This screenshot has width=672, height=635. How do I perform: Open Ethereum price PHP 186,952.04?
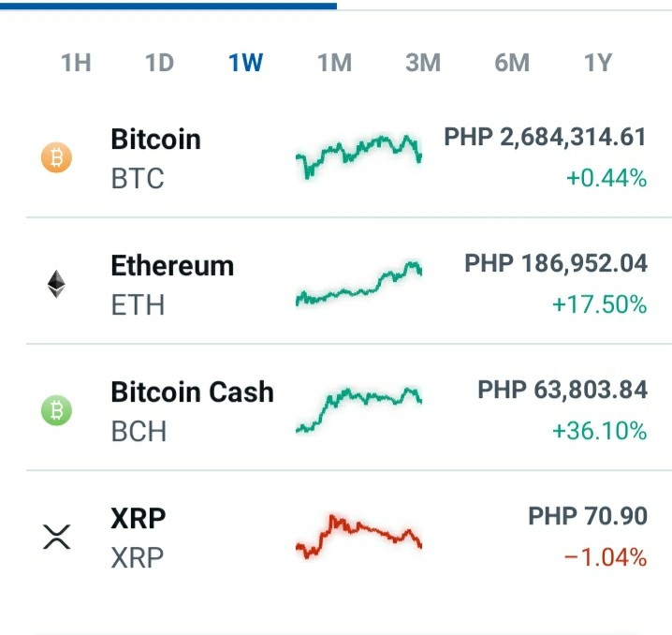tap(556, 263)
